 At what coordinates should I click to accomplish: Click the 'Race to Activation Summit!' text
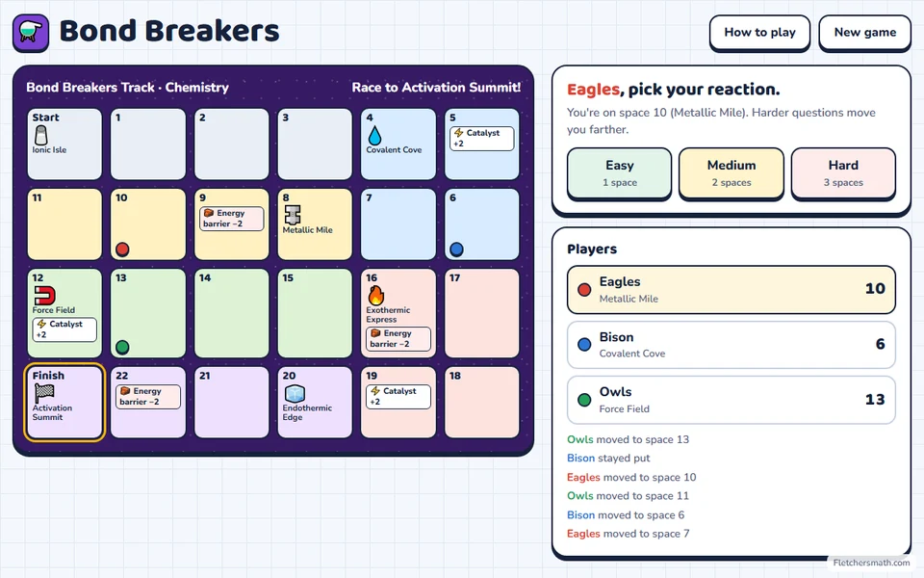tap(436, 88)
